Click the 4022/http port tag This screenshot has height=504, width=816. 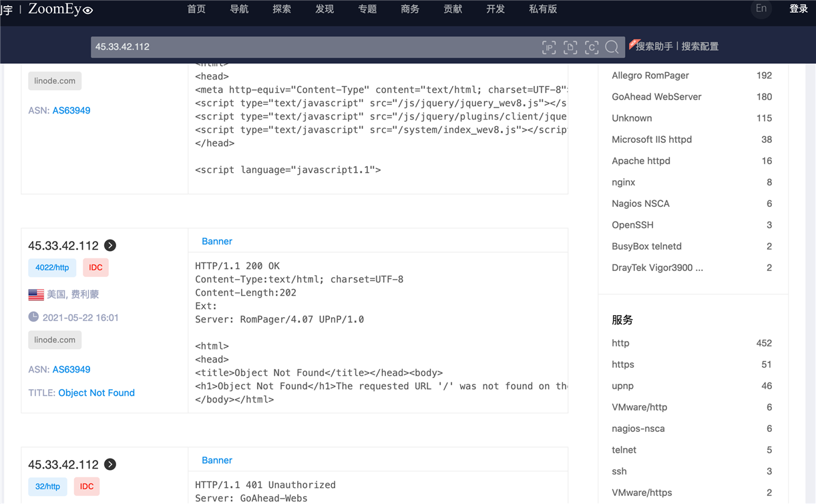pos(52,268)
